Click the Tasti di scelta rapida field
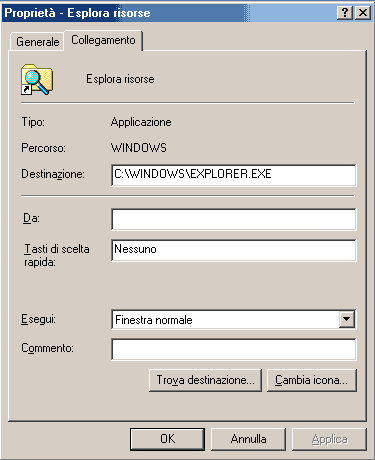Image resolution: width=375 pixels, height=460 pixels. pos(234,250)
